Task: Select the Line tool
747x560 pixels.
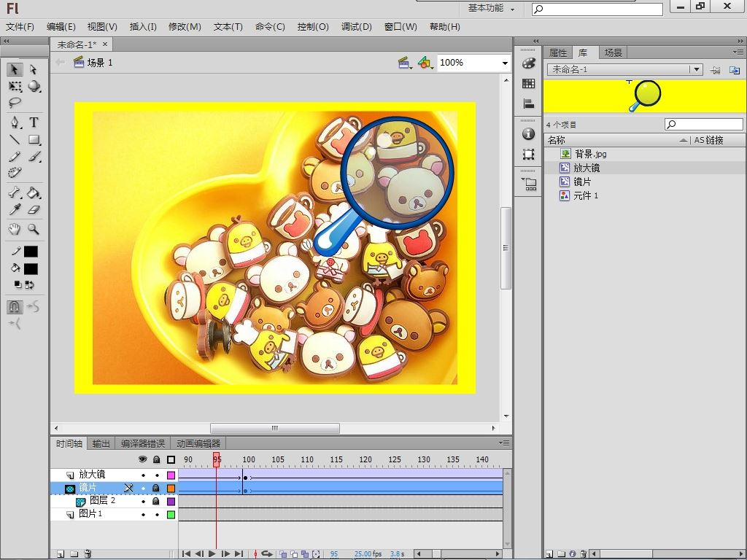Action: point(15,139)
